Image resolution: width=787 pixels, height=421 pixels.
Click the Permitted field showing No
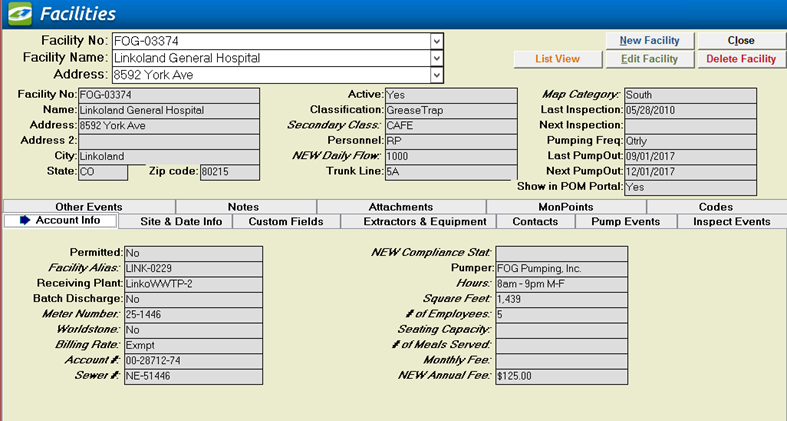(x=193, y=253)
